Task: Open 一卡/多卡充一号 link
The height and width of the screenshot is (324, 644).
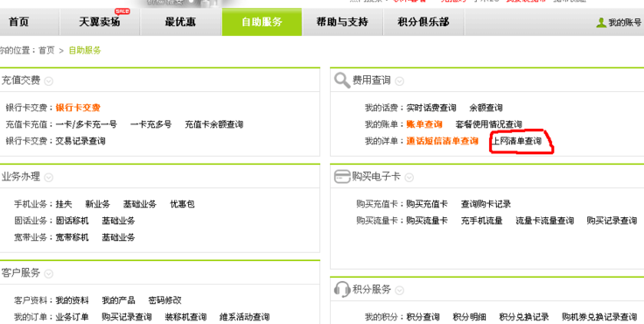Action: (x=87, y=124)
